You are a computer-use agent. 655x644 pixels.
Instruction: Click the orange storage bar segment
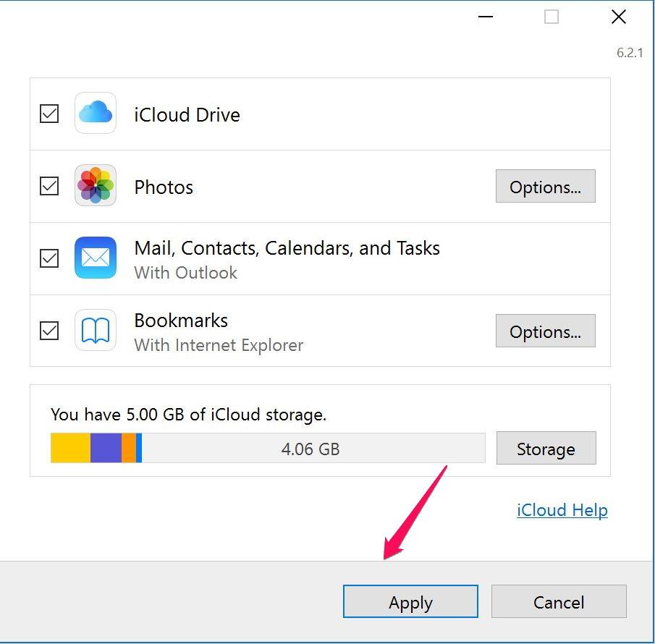pyautogui.click(x=129, y=448)
